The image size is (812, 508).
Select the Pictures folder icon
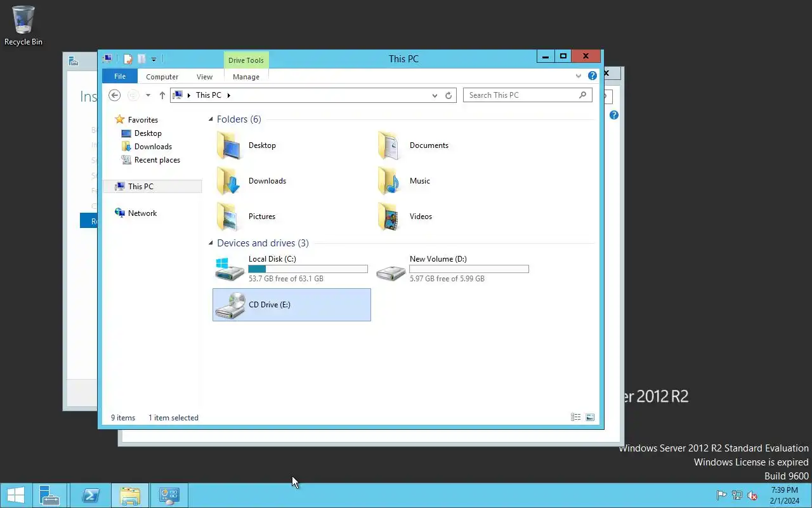click(x=228, y=217)
